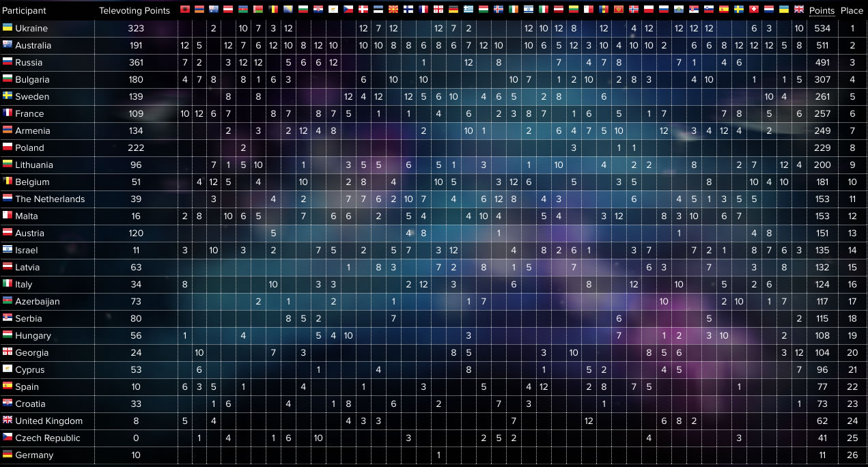This screenshot has width=868, height=467.
Task: Click the Greece flag column header
Action: coord(468,10)
